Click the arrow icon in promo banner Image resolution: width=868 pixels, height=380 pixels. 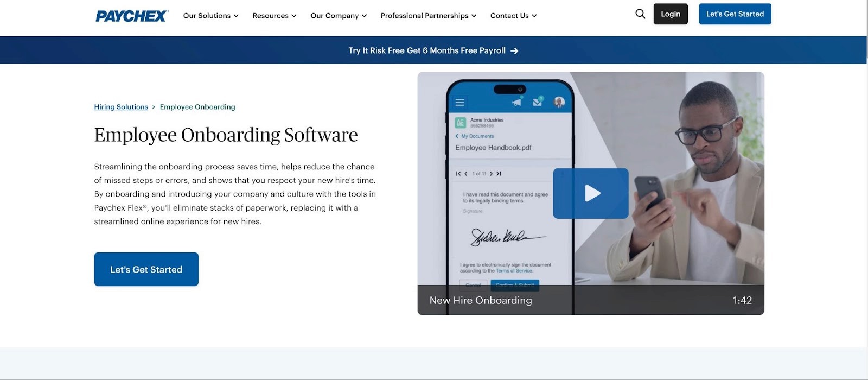(x=514, y=51)
